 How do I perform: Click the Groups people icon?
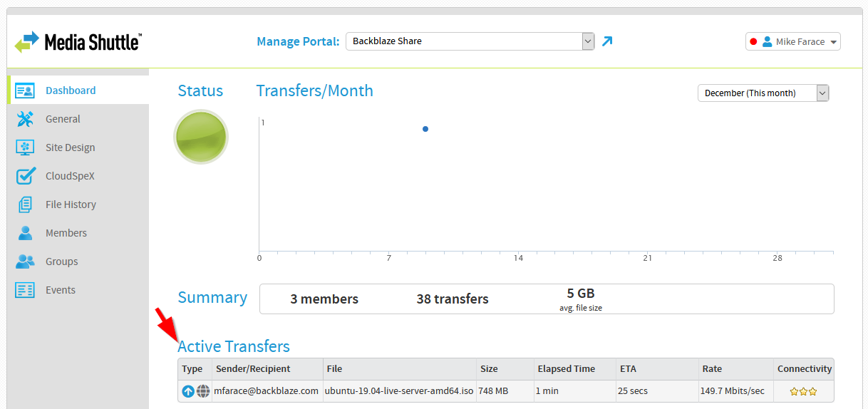click(25, 262)
